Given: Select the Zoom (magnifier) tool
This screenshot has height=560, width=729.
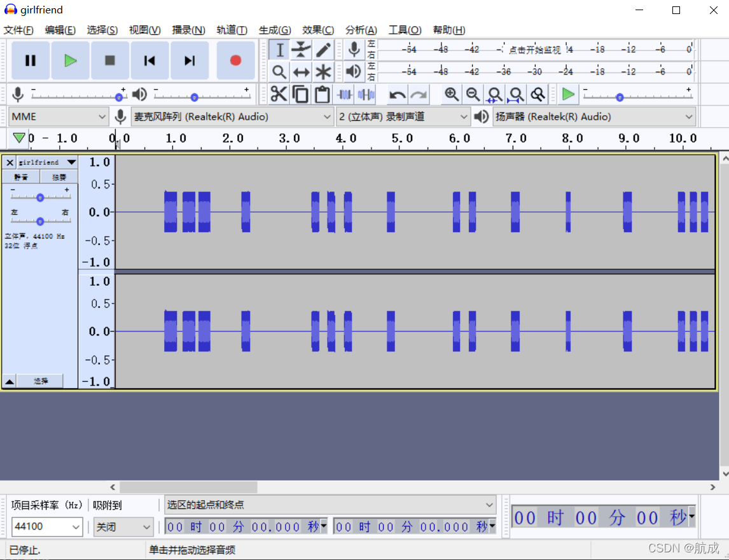Looking at the screenshot, I should [279, 72].
